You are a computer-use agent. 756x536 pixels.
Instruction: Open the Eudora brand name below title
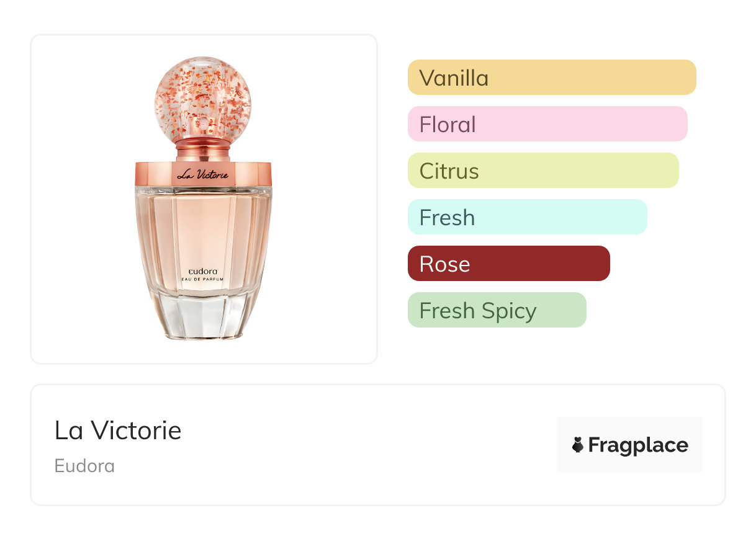[84, 466]
